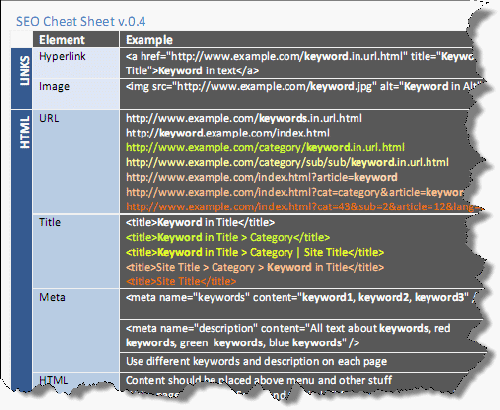Select the Element column header
This screenshot has height=410, width=500.
(62, 40)
